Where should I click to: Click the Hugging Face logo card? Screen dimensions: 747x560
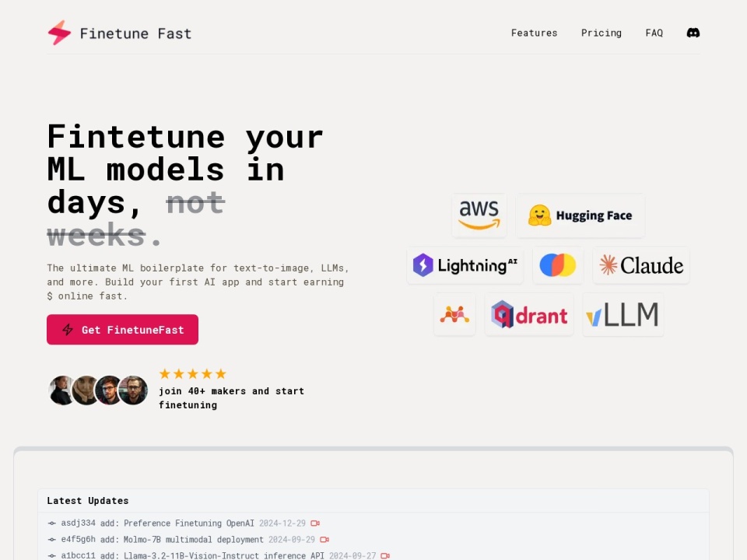click(x=580, y=215)
